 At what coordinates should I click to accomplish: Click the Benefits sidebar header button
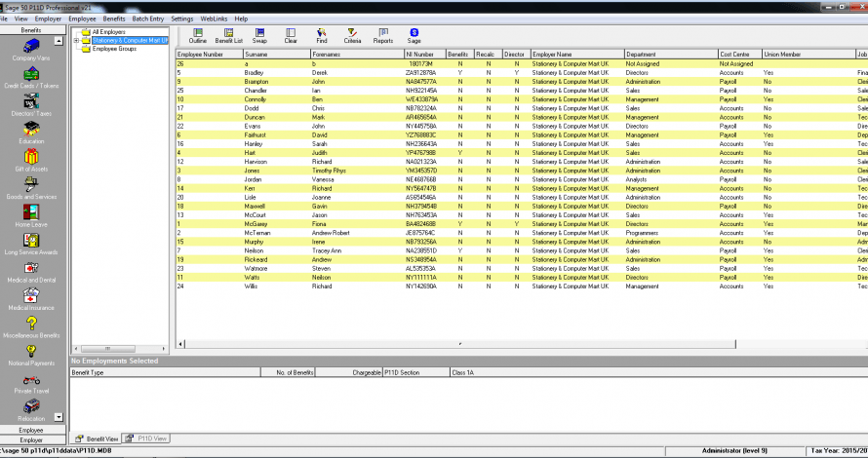(31, 30)
